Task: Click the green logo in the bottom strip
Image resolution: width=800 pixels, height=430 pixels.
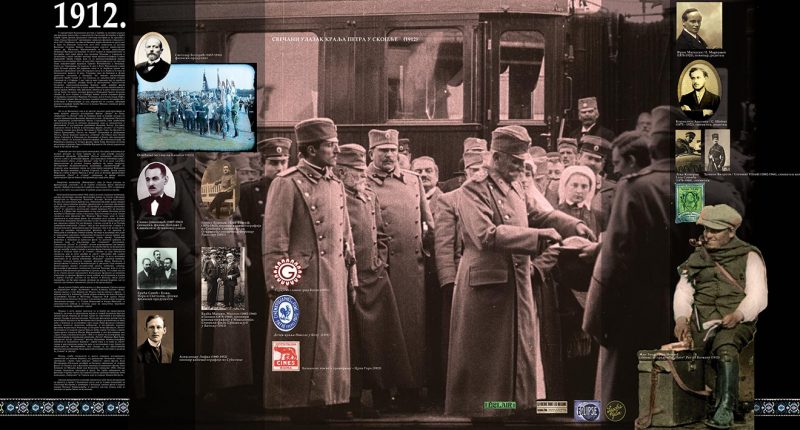Action: point(500,405)
